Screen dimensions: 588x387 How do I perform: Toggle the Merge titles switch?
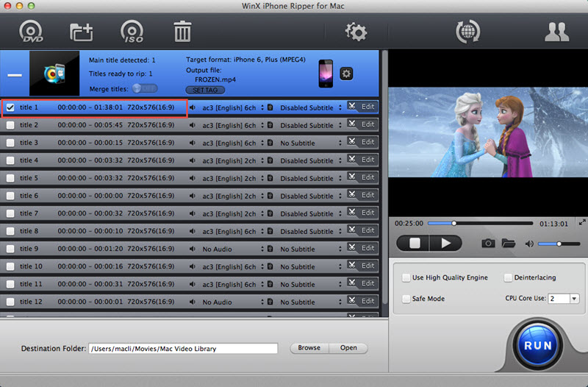tap(145, 88)
